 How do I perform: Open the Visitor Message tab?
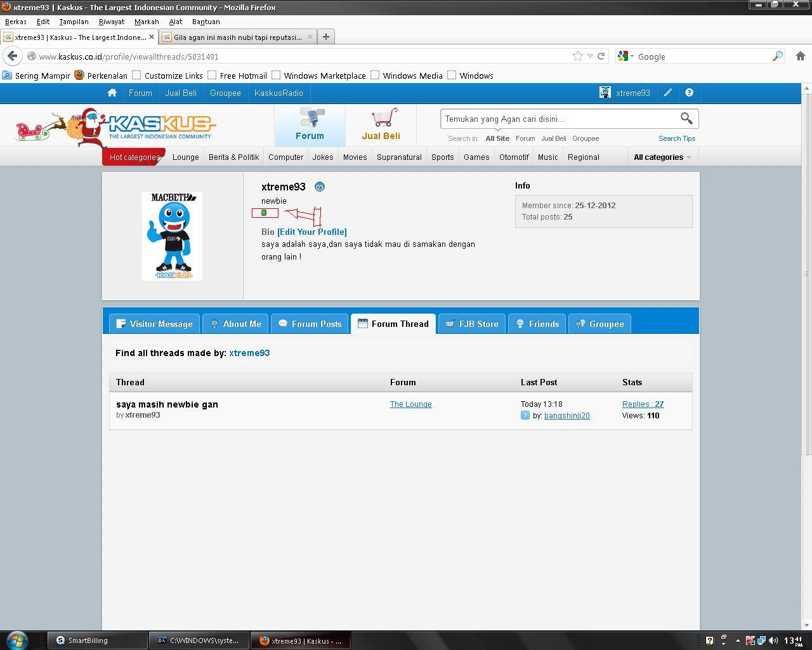click(x=155, y=324)
